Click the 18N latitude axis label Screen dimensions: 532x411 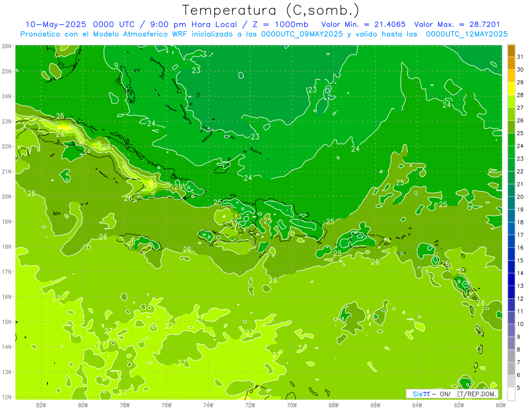click(7, 247)
